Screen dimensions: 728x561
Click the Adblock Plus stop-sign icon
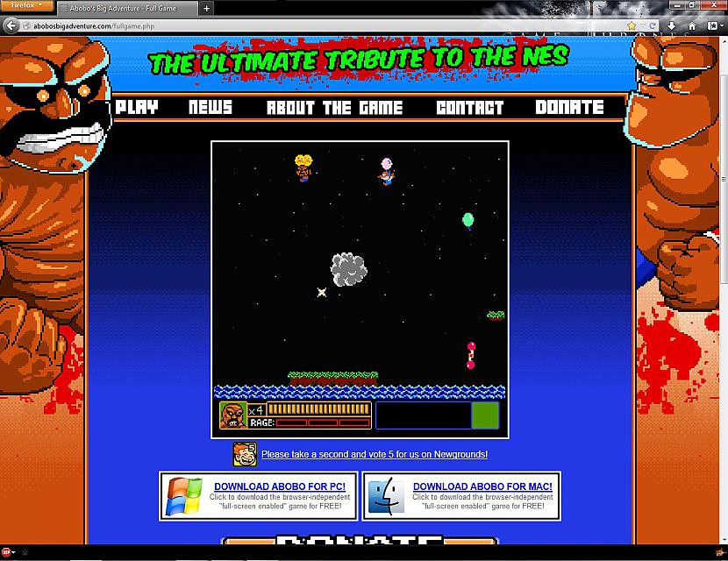point(6,552)
